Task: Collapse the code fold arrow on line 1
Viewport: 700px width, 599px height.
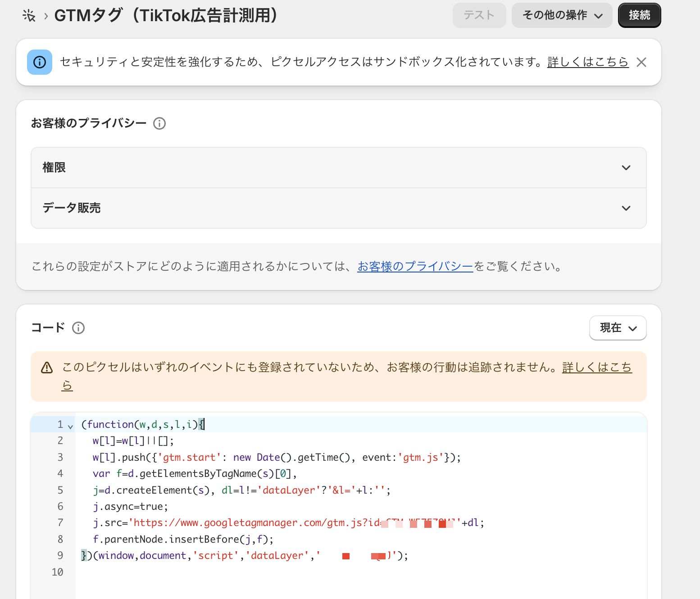Action: (70, 426)
